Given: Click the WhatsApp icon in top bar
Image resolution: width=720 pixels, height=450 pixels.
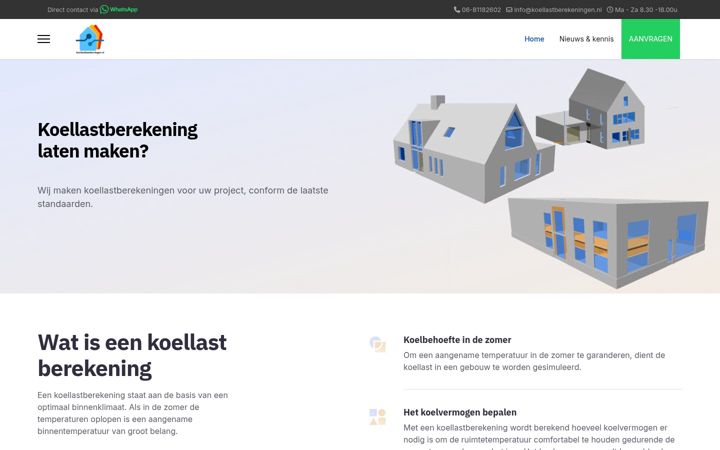Looking at the screenshot, I should 104,9.
